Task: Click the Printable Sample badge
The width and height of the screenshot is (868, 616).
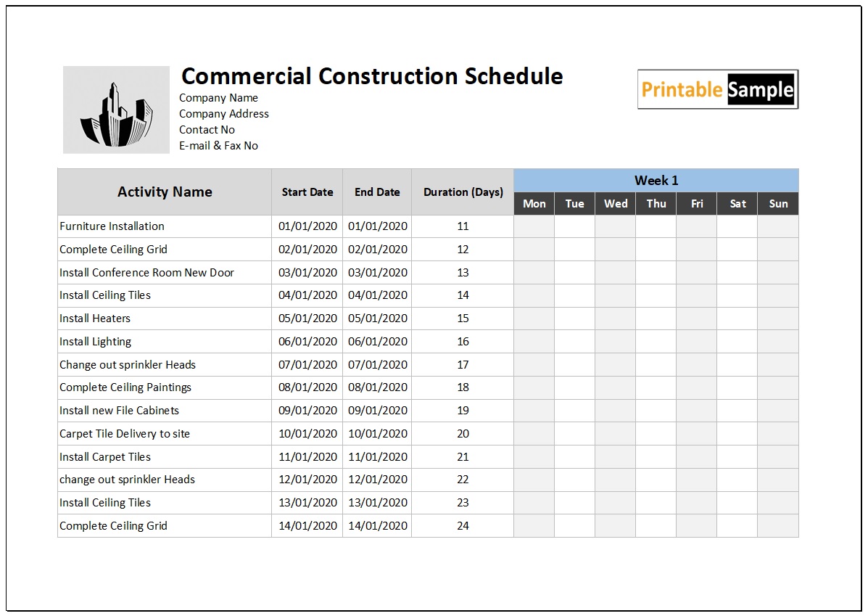Action: coord(717,89)
